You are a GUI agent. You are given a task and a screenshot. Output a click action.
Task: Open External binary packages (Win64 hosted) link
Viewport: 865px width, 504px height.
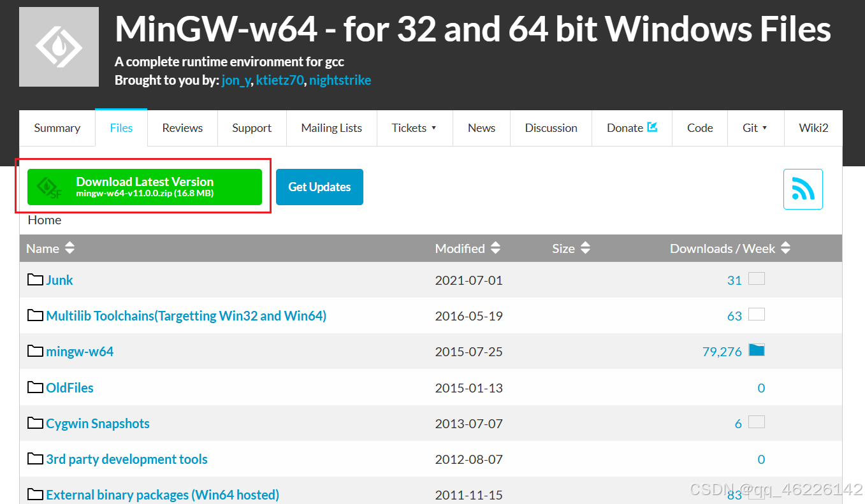coord(163,494)
